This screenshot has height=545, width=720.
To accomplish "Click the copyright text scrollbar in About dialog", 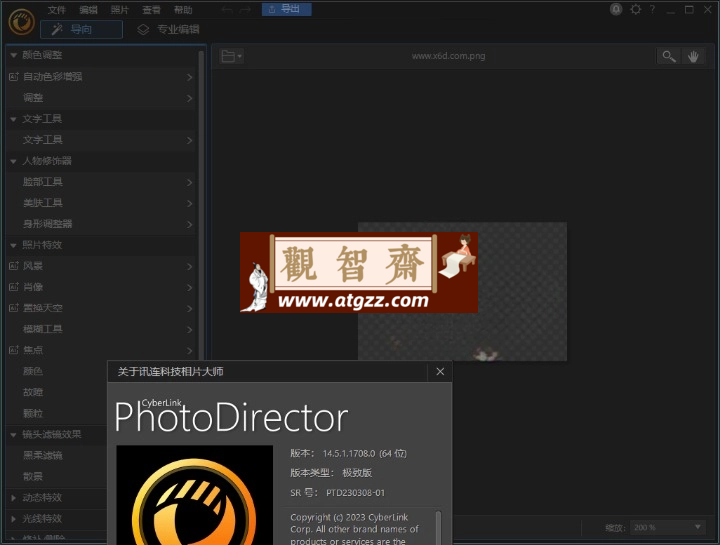I will 439,527.
